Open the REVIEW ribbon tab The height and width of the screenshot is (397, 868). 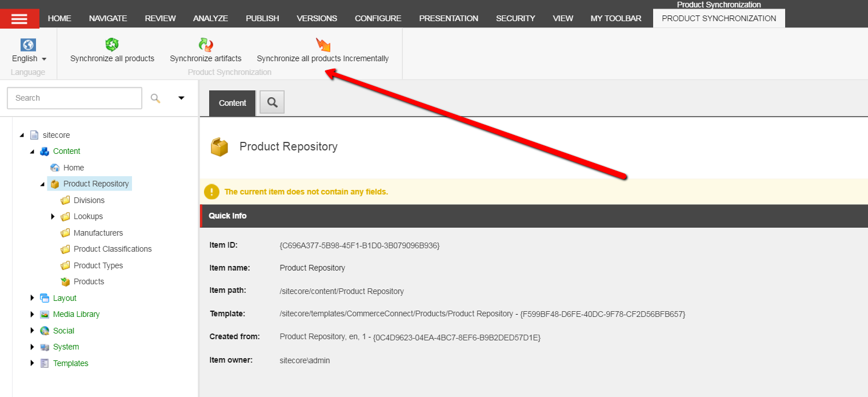(x=161, y=18)
